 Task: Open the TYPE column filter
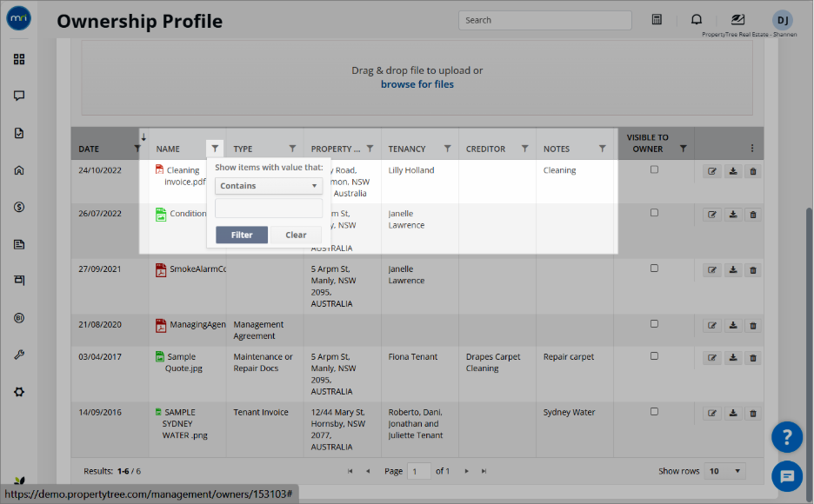(x=292, y=149)
